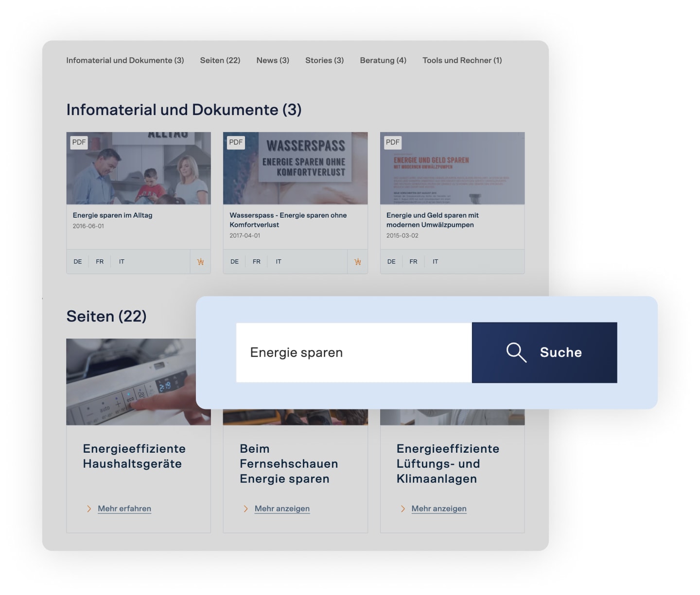Switch to the Tools und Rechner (1) tab
Image resolution: width=700 pixels, height=595 pixels.
(x=462, y=60)
